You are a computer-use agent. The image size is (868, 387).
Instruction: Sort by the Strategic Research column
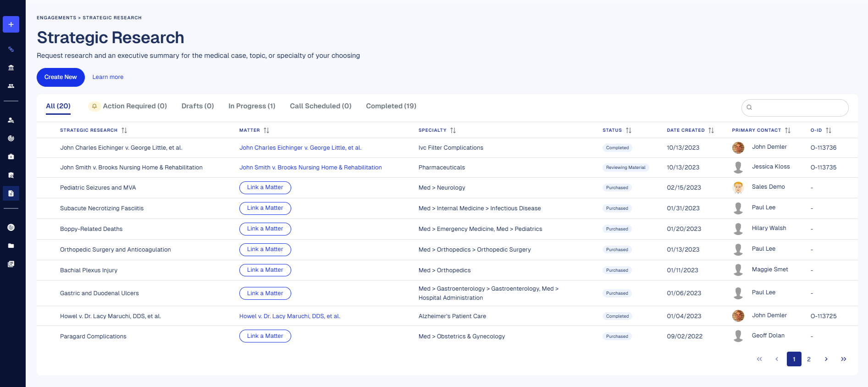pyautogui.click(x=124, y=130)
